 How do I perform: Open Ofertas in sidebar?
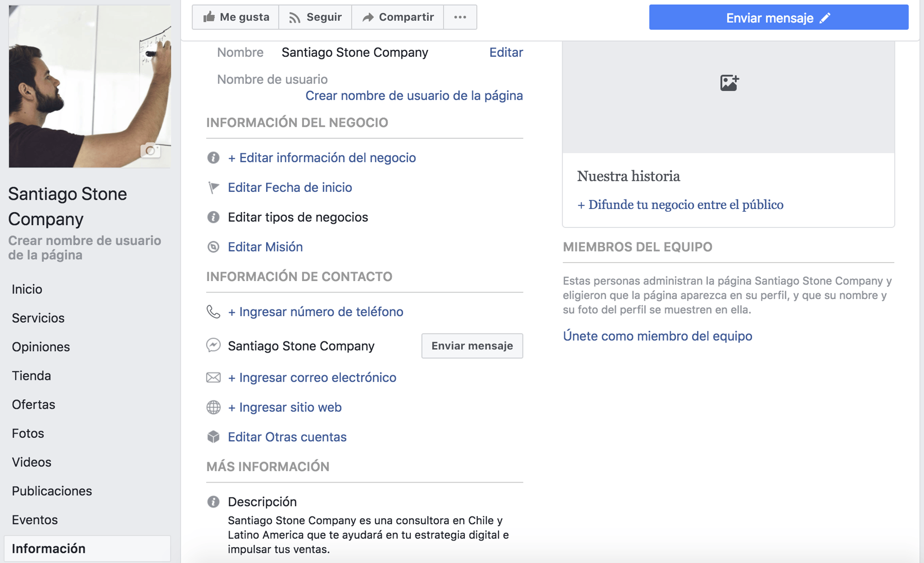click(33, 404)
